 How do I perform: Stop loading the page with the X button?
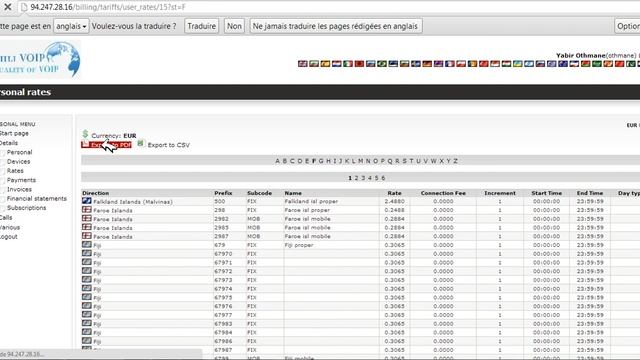point(7,7)
